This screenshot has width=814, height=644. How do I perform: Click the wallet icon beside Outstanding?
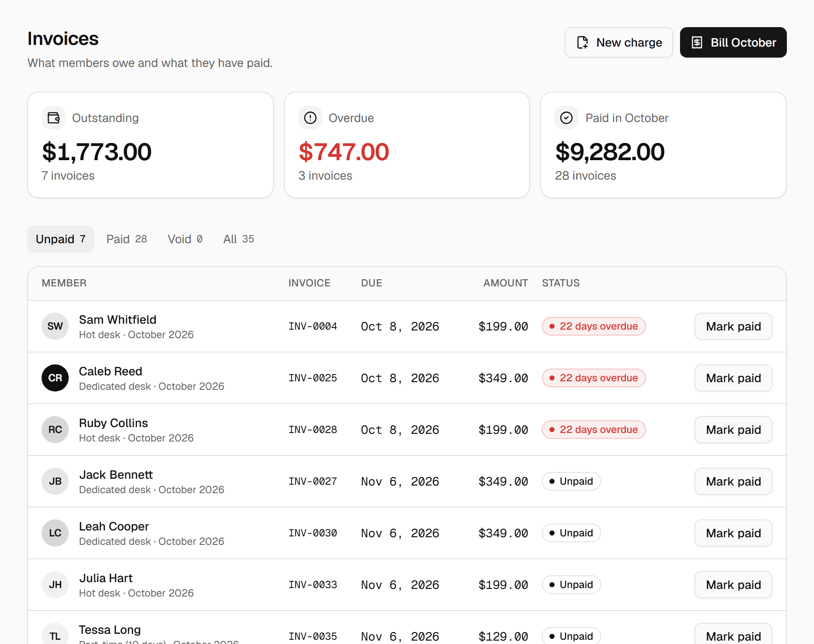tap(53, 118)
